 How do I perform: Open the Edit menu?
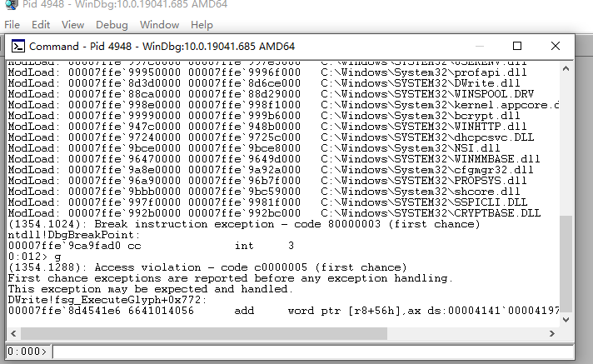pyautogui.click(x=41, y=25)
